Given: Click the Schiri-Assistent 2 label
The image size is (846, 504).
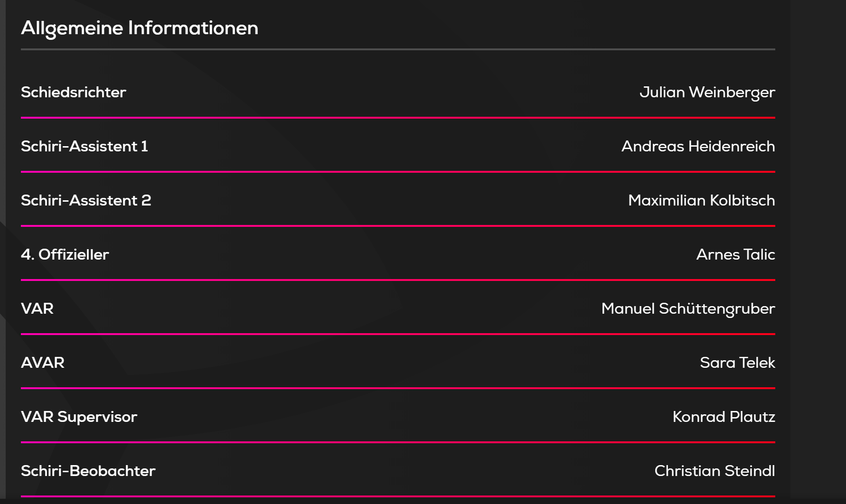Looking at the screenshot, I should (x=86, y=200).
